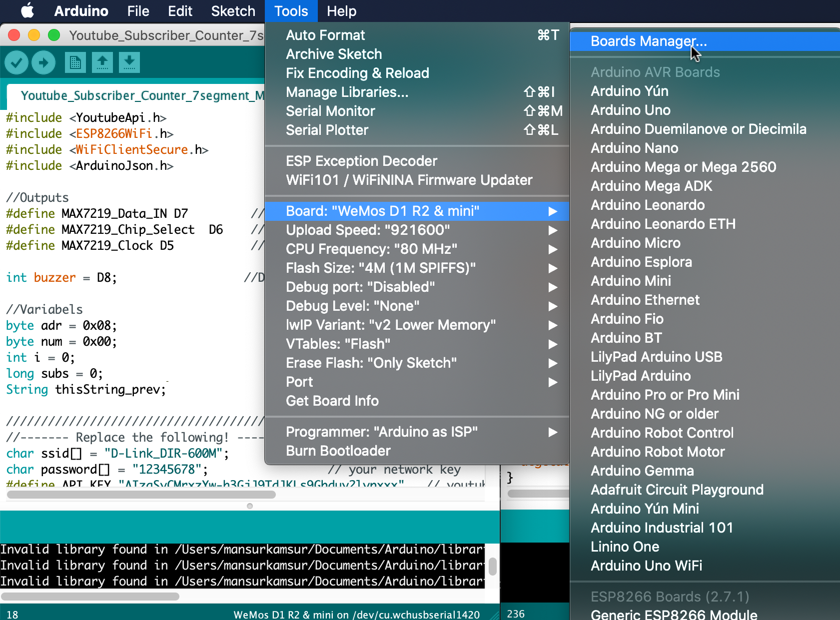This screenshot has width=840, height=620.
Task: Click Manage Libraries menu item
Action: click(x=347, y=92)
